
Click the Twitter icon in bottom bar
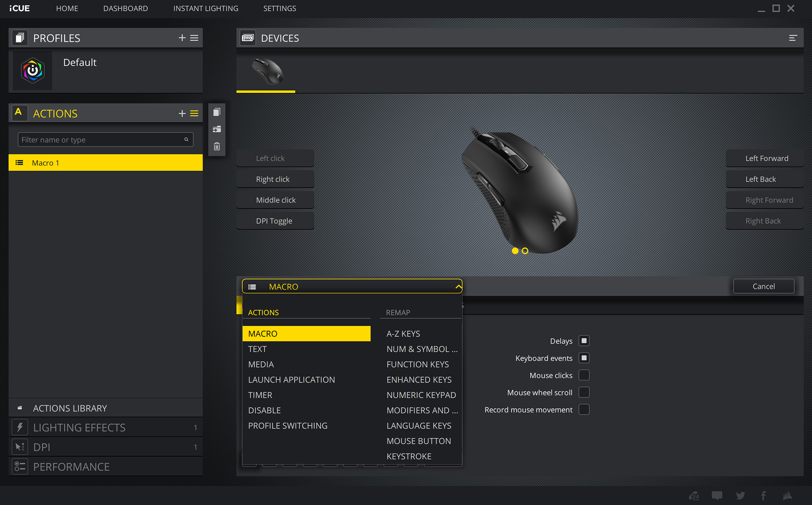(740, 495)
